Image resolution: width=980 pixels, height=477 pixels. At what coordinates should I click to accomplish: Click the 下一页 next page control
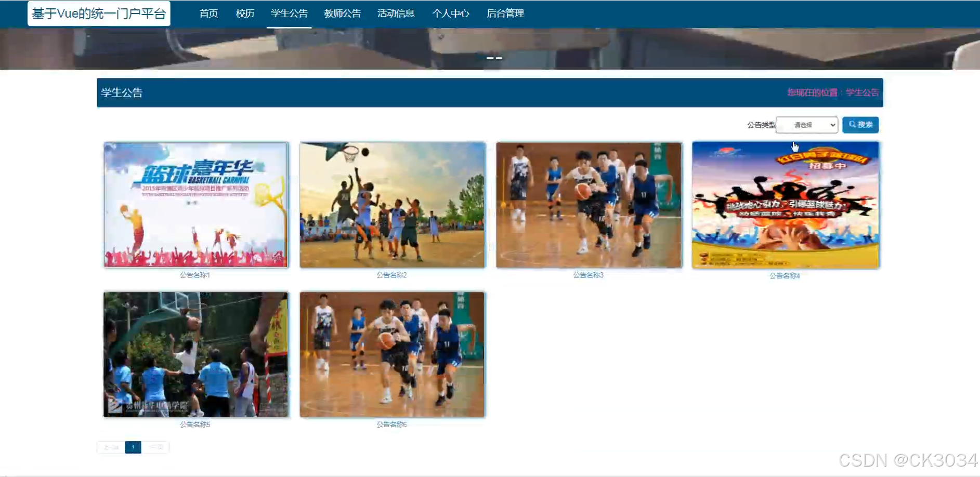click(x=156, y=446)
